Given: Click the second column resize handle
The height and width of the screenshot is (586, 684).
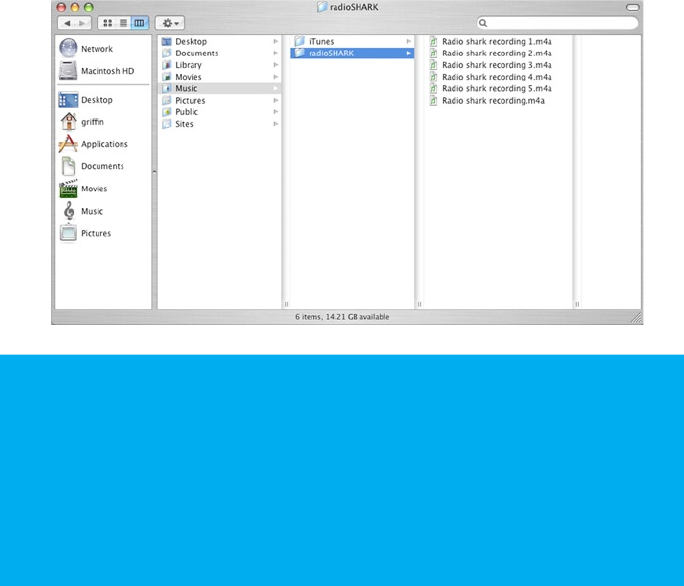Looking at the screenshot, I should click(420, 304).
